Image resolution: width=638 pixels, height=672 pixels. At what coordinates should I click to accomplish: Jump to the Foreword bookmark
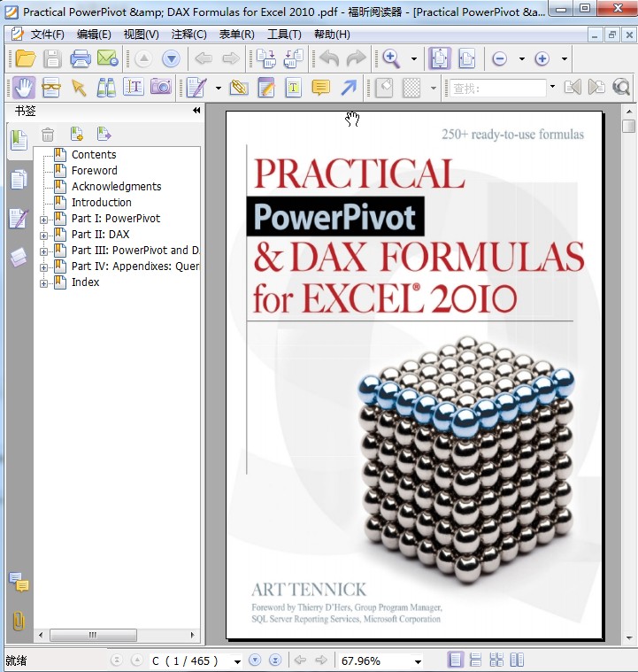coord(95,170)
